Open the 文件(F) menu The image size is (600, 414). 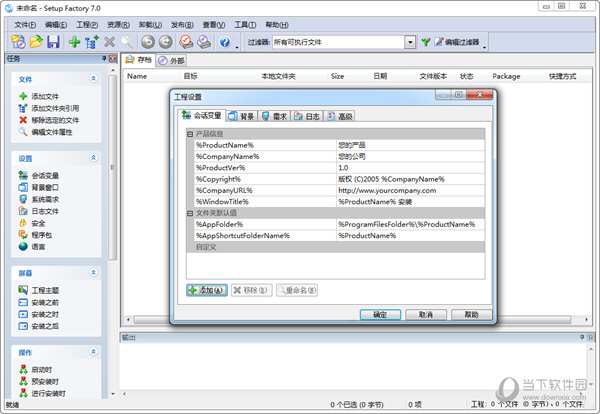(x=25, y=25)
